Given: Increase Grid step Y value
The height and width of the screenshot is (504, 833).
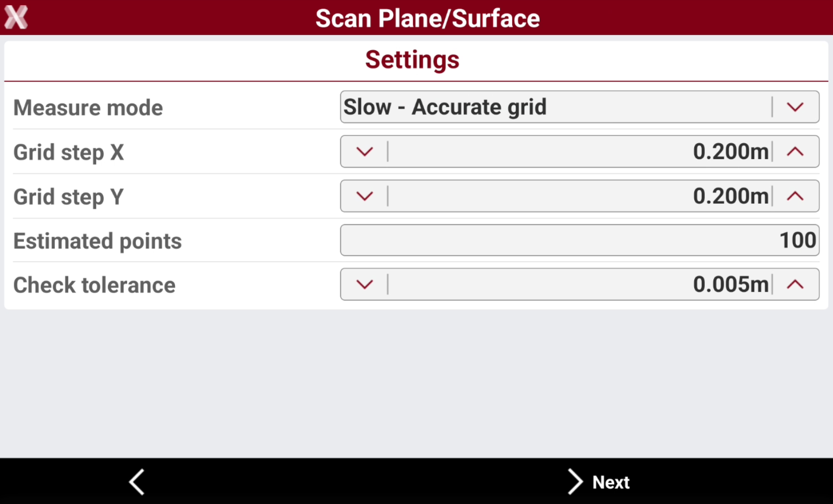Looking at the screenshot, I should point(795,196).
